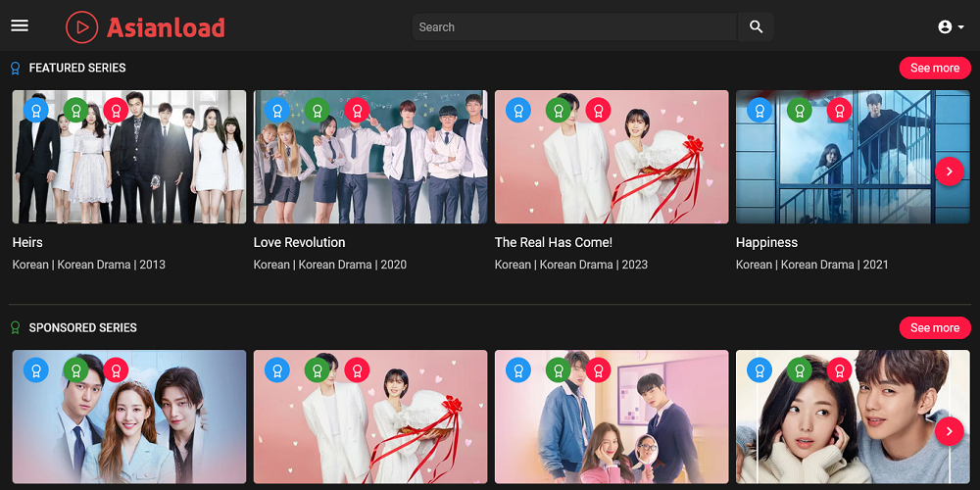980x490 pixels.
Task: Click red badge on sponsored classroom poster
Action: (x=599, y=370)
